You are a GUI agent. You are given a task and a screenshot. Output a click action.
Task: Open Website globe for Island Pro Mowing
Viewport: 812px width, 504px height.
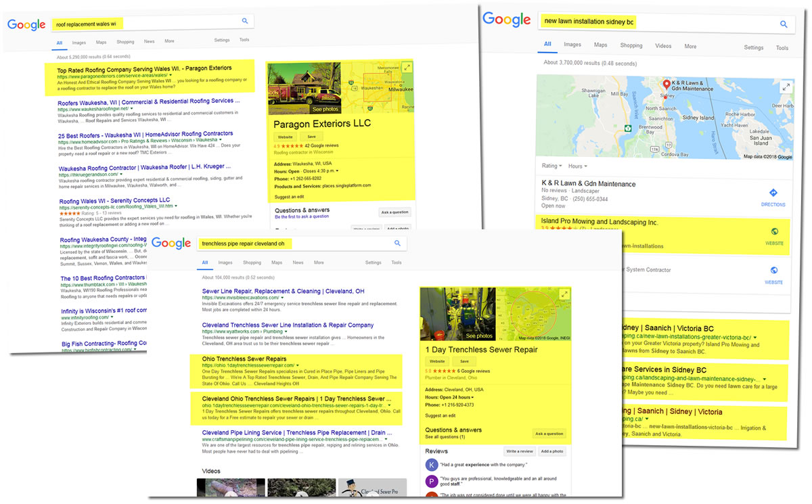(x=774, y=231)
